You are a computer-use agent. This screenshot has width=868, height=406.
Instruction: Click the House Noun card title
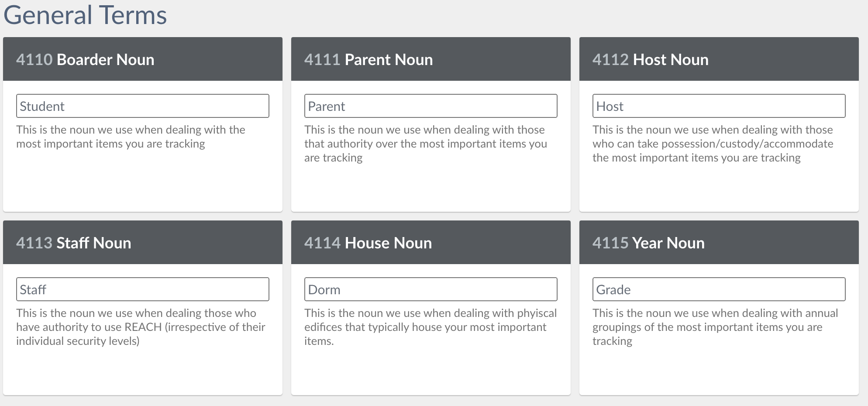(x=388, y=243)
